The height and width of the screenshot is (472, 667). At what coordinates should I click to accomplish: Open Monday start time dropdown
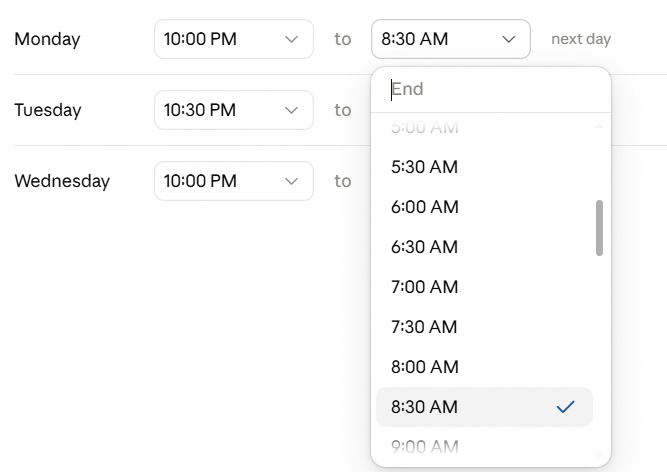pyautogui.click(x=234, y=39)
